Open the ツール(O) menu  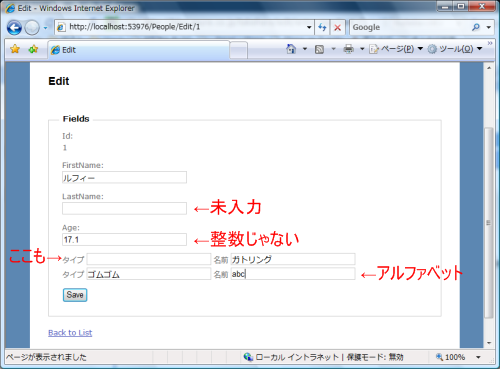pyautogui.click(x=455, y=49)
